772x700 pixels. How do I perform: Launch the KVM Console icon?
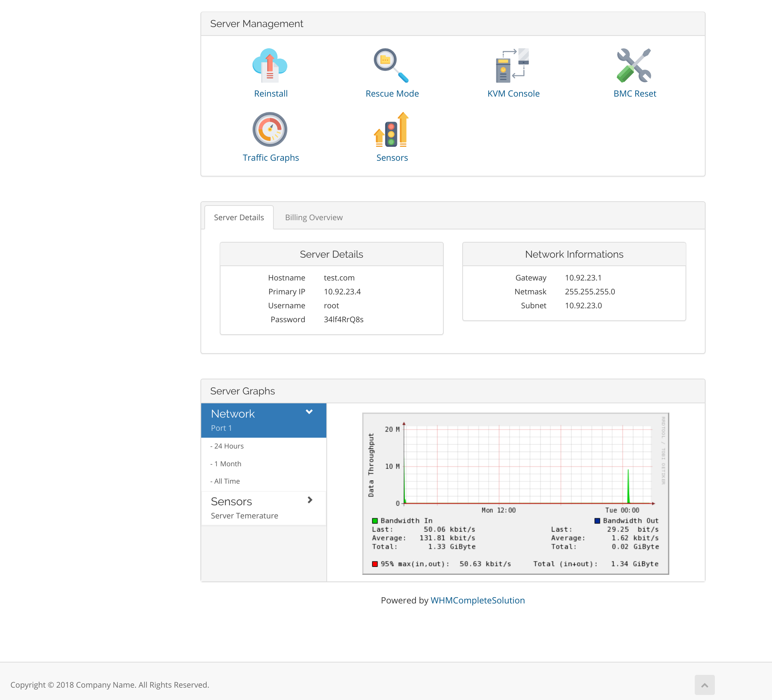pyautogui.click(x=513, y=65)
